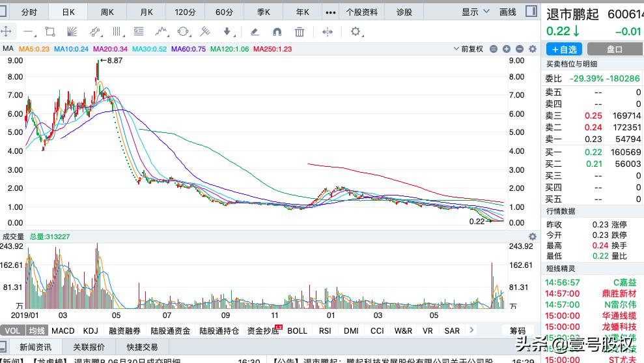644x363 pixels.
Task: Select the W&R indicator
Action: coord(403,330)
